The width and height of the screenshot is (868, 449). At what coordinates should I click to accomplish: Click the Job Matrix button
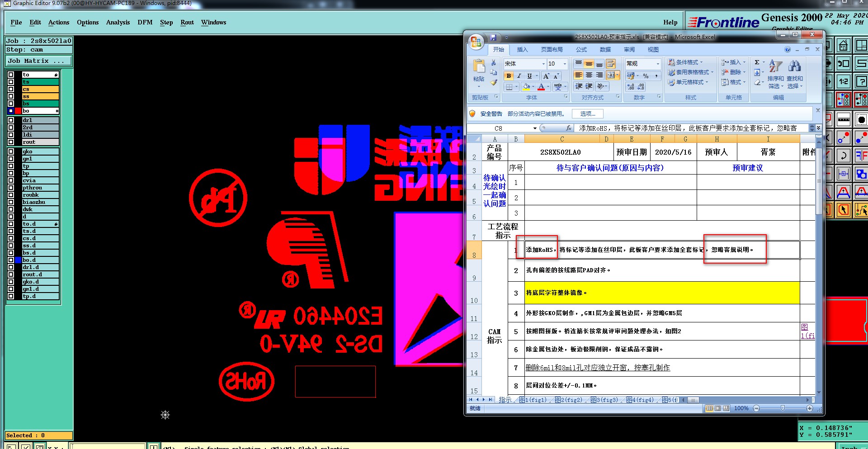(38, 61)
